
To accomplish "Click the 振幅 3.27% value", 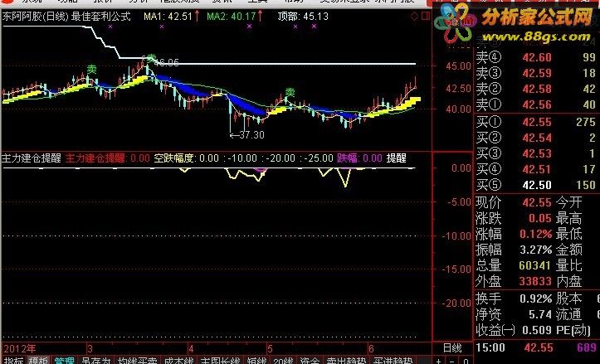I will [536, 250].
